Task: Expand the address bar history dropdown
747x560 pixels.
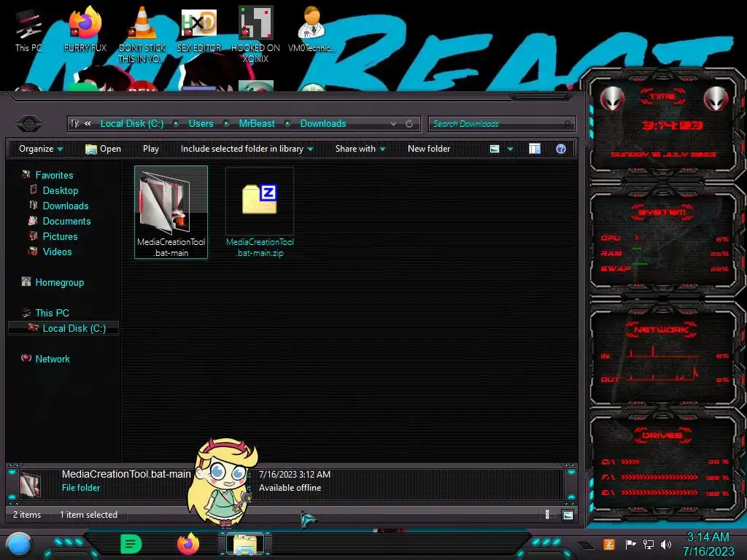Action: (x=393, y=124)
